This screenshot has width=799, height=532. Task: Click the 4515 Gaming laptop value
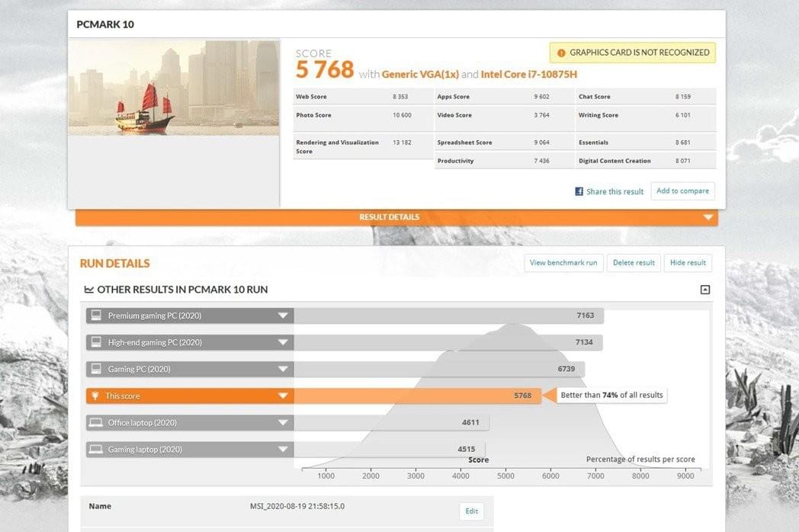tap(467, 449)
